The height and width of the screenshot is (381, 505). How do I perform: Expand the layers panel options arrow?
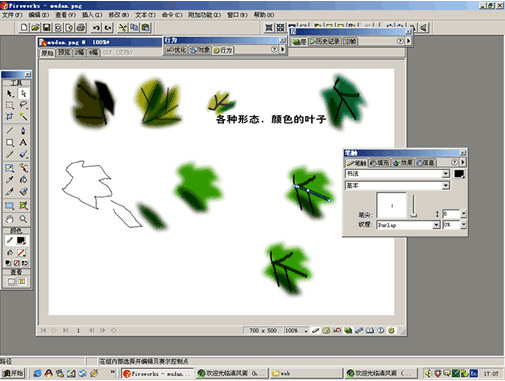(409, 41)
